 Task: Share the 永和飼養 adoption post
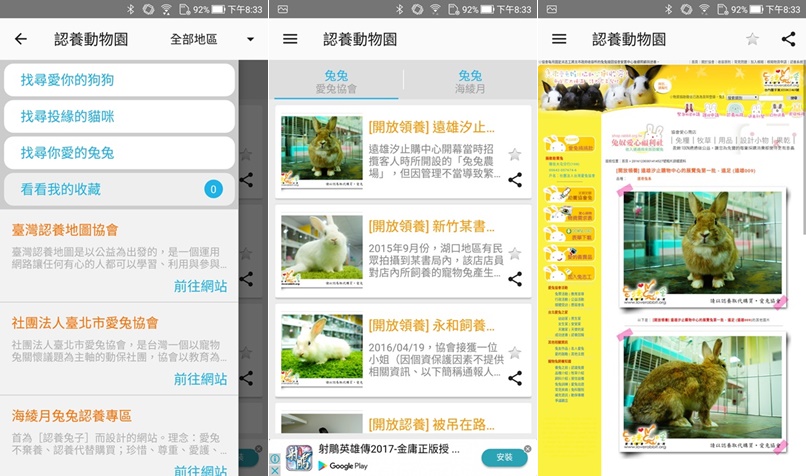pyautogui.click(x=515, y=378)
